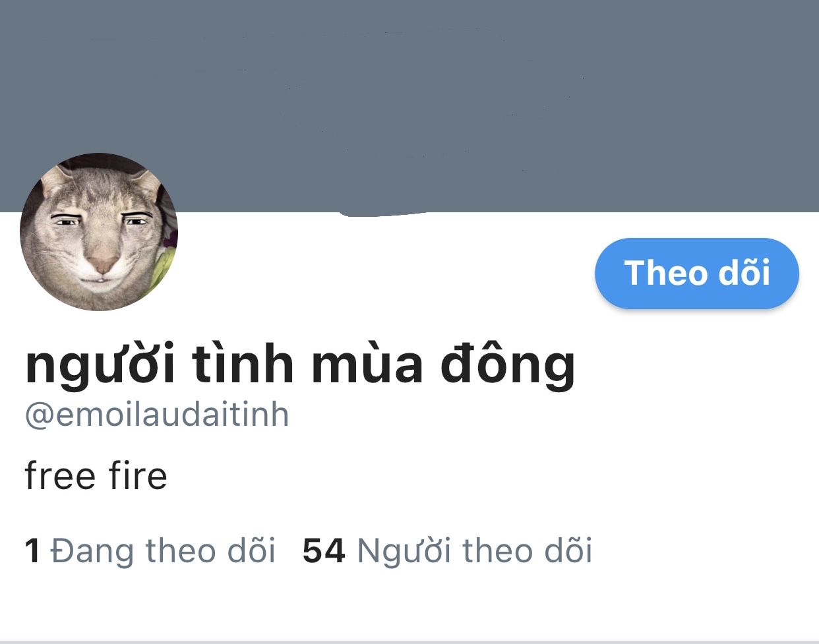Click the cat's left eye in avatar
The height and width of the screenshot is (644, 819).
click(x=66, y=222)
